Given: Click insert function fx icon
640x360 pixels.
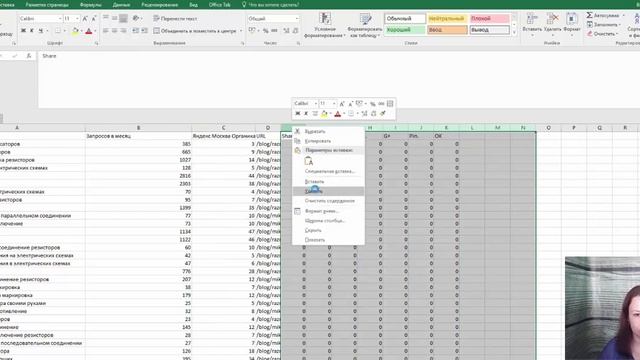Looking at the screenshot, I should pos(29,56).
